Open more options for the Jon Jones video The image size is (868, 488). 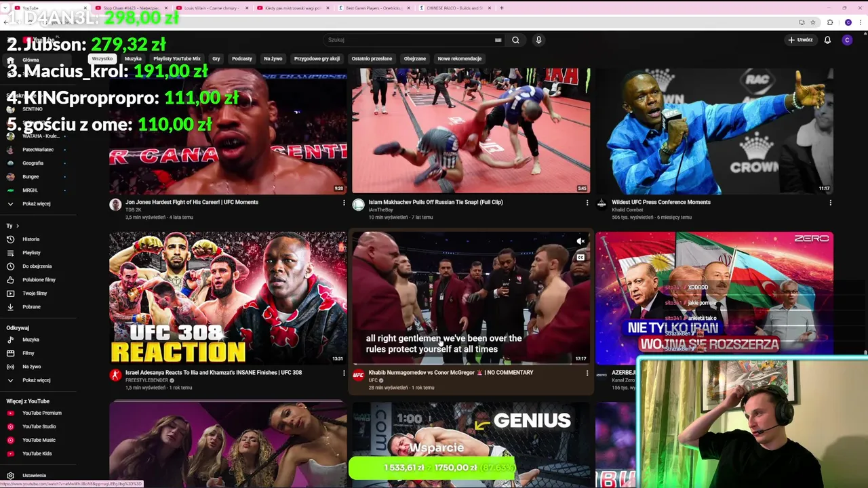click(344, 203)
